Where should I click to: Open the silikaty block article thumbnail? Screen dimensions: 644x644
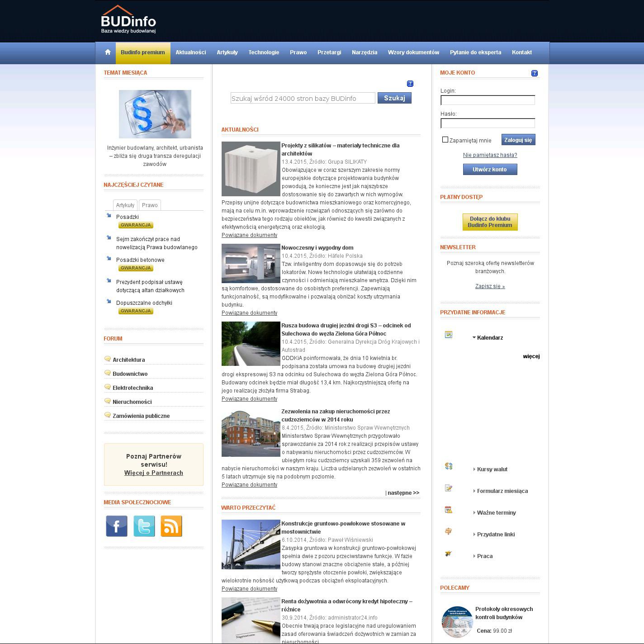pyautogui.click(x=251, y=169)
